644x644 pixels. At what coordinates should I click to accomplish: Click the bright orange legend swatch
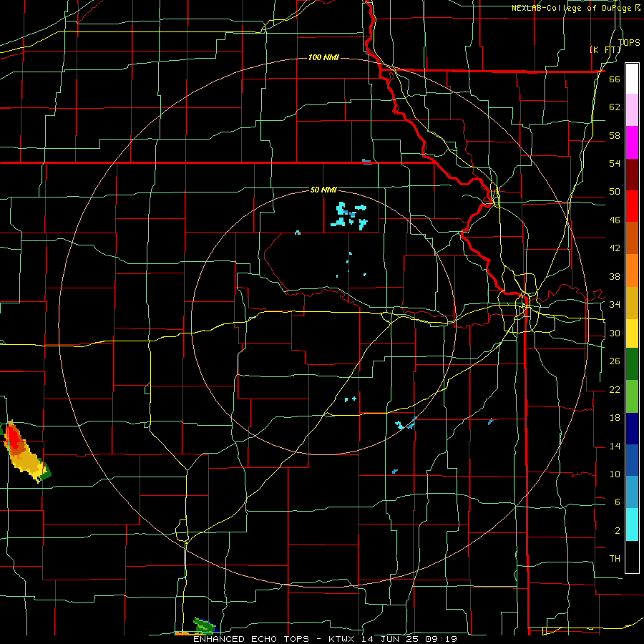[x=632, y=270]
